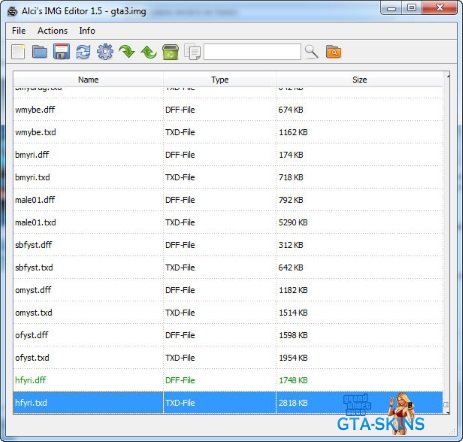The image size is (463, 442).
Task: Click the green downward import arrow
Action: [x=127, y=52]
